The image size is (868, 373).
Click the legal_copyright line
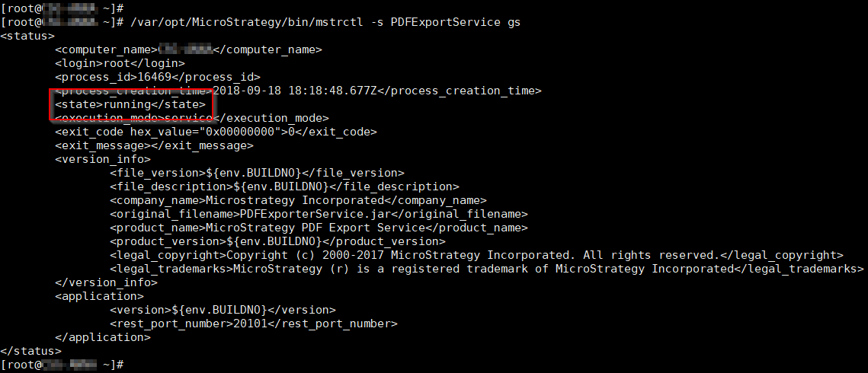tap(476, 255)
